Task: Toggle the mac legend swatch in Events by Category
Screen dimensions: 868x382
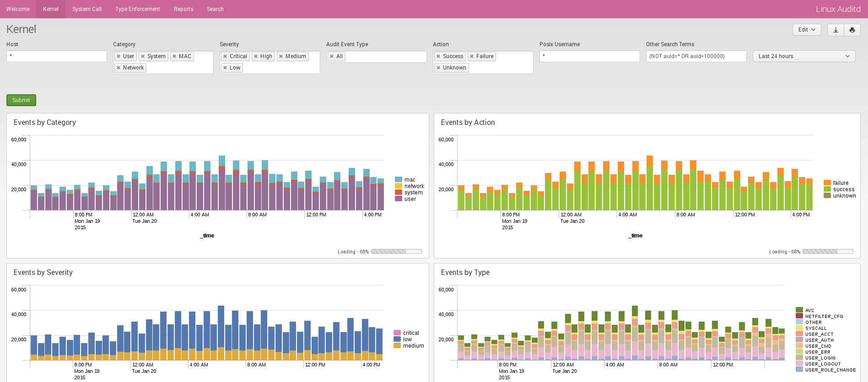Action: click(x=399, y=180)
